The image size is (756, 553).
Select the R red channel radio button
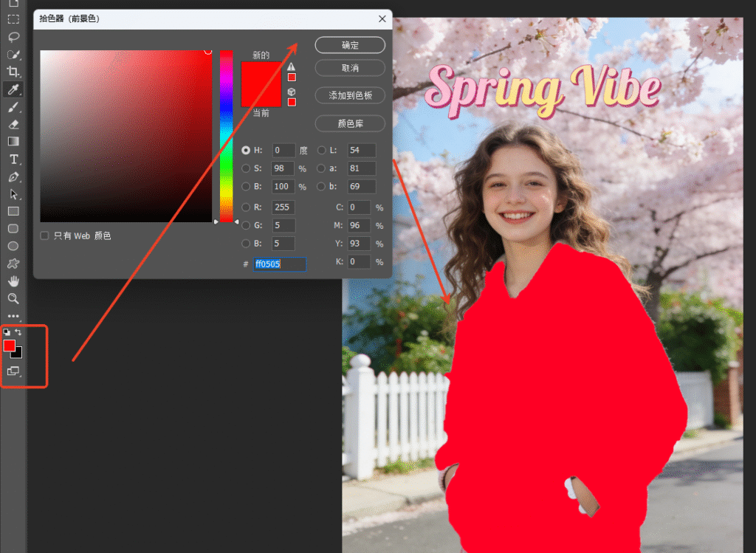(246, 207)
